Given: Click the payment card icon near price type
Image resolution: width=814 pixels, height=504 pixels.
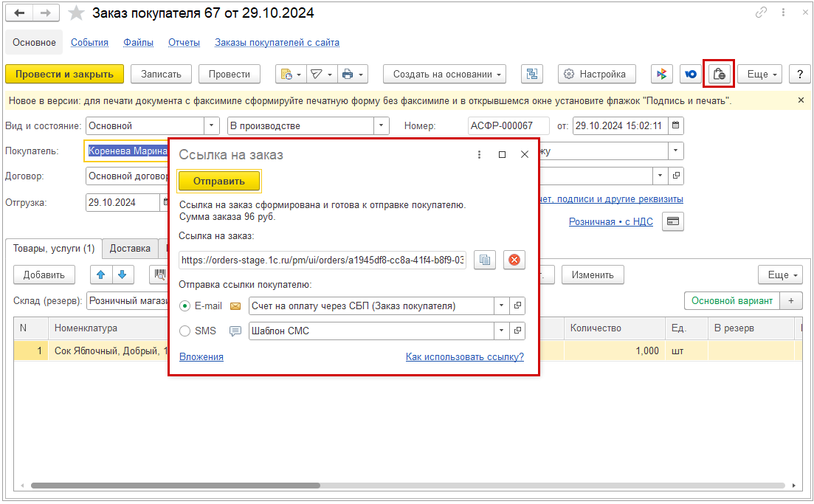Looking at the screenshot, I should coord(672,221).
